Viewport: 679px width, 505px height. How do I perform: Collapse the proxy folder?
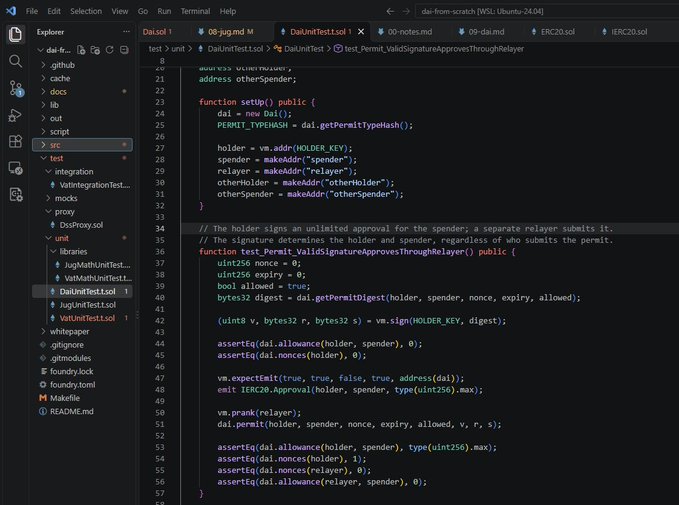point(82,212)
